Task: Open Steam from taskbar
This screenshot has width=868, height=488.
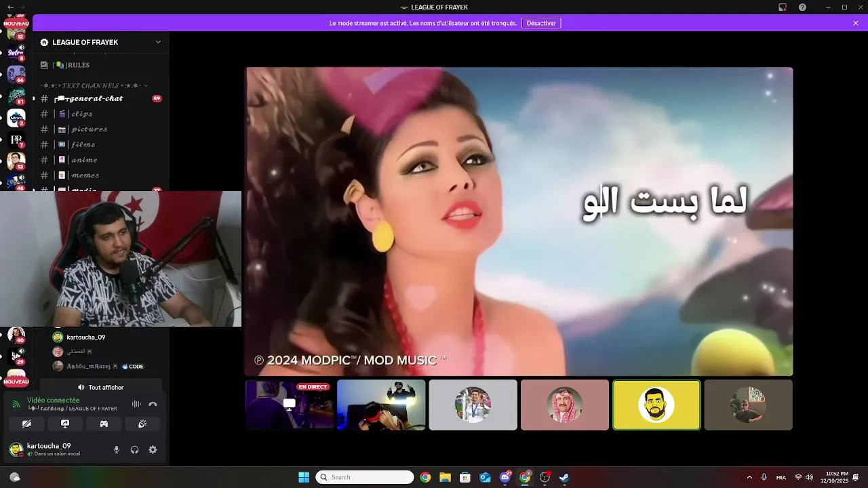Action: pyautogui.click(x=564, y=477)
